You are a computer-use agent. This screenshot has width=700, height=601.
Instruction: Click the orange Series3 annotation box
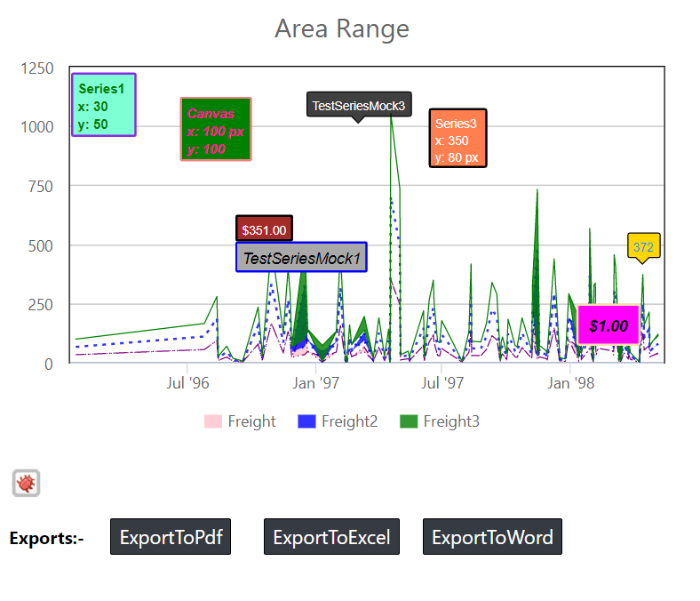[x=457, y=138]
